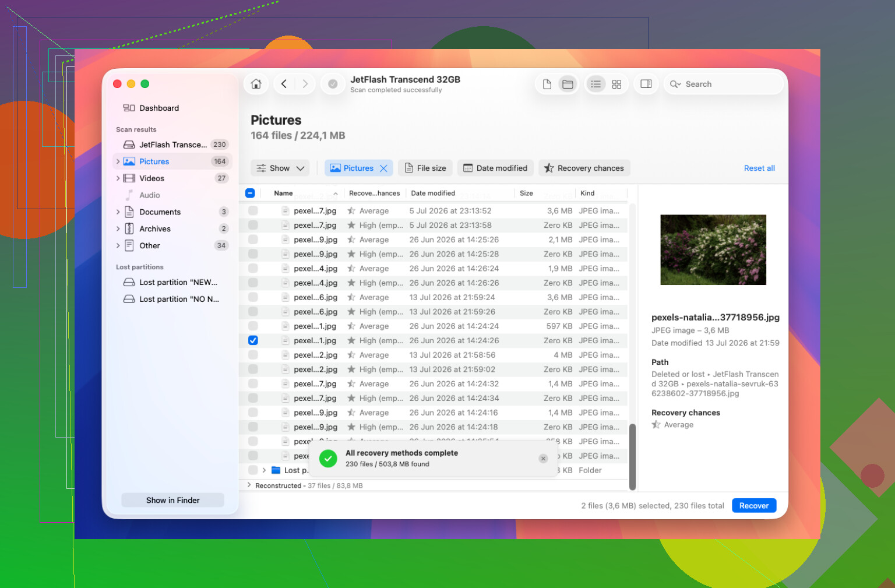Select the file view icon in toolbar

tap(547, 84)
